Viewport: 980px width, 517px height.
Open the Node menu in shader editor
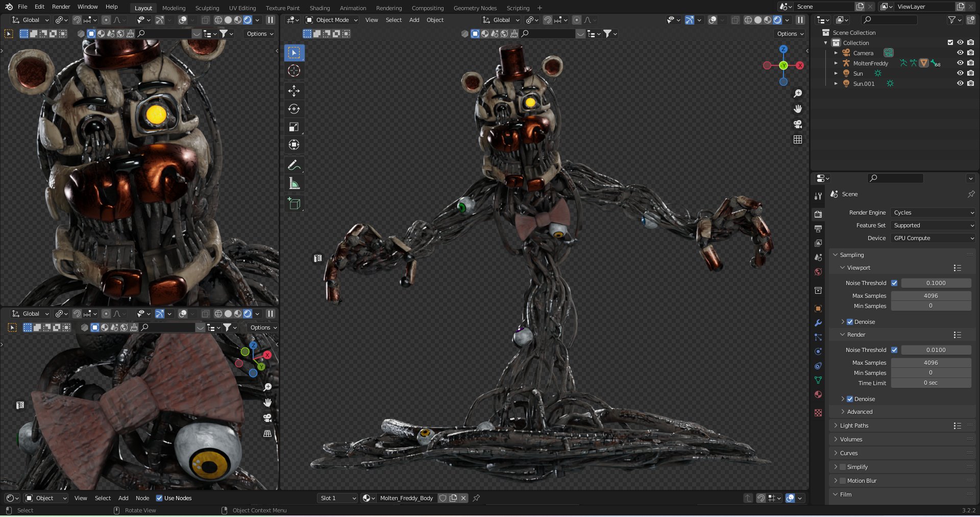point(142,498)
